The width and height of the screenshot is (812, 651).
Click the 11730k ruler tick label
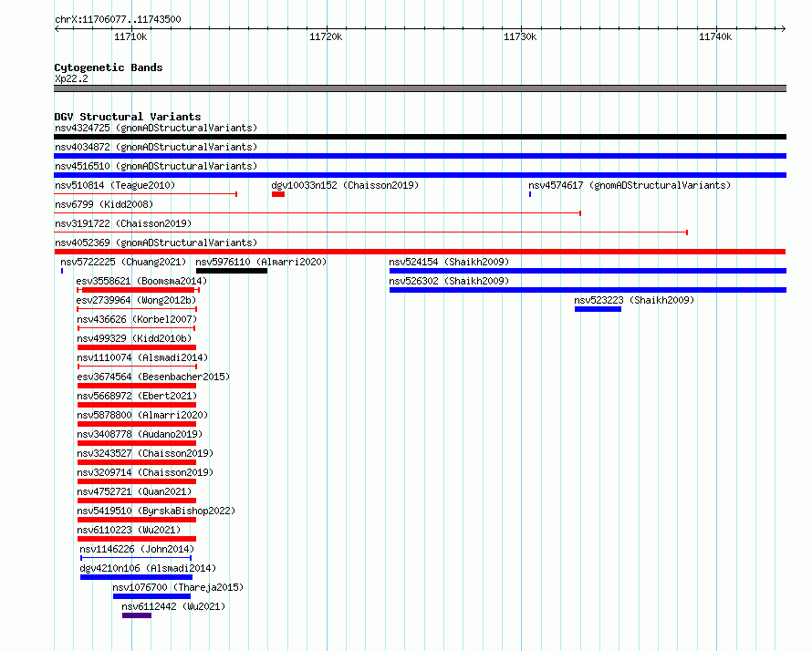pos(520,36)
